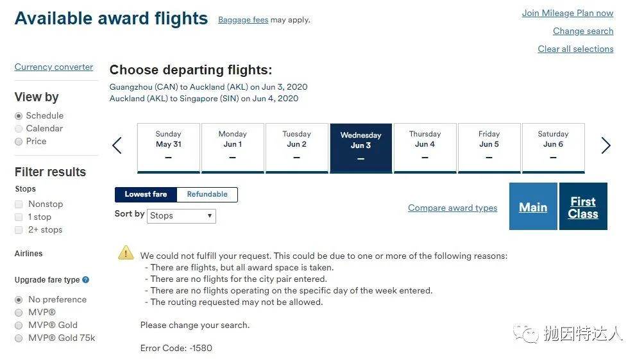Image resolution: width=644 pixels, height=362 pixels.
Task: Click the yellow warning triangle icon
Action: click(126, 253)
